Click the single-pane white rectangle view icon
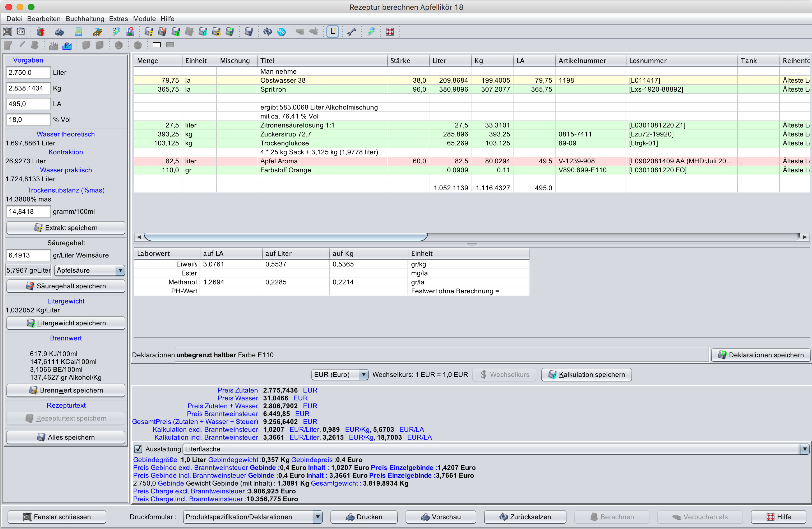 [x=157, y=45]
